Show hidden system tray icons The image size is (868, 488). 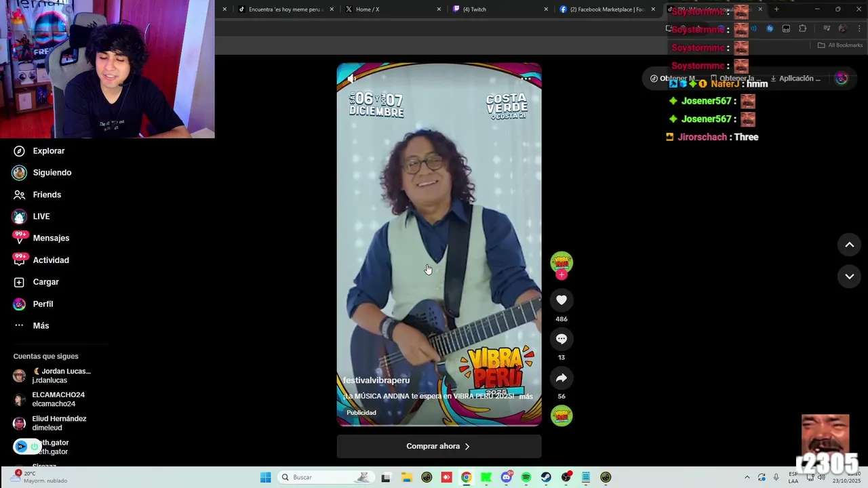747,477
